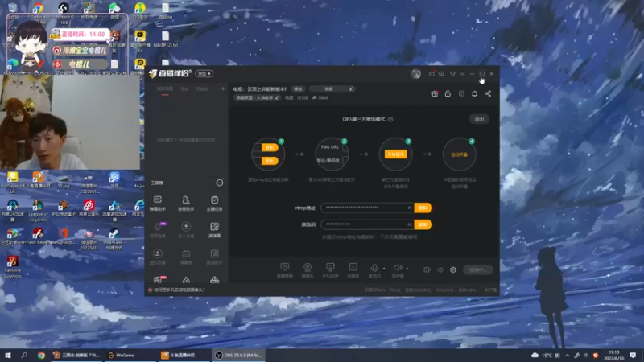Open the 读弹幕 tool
644x362 pixels.
click(x=214, y=230)
